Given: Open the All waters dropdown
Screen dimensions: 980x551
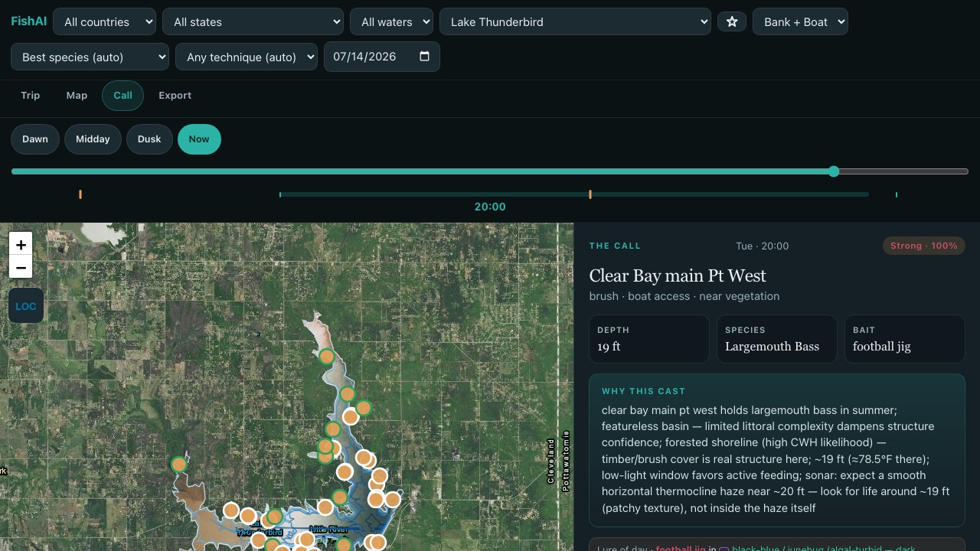Looking at the screenshot, I should click(x=391, y=21).
